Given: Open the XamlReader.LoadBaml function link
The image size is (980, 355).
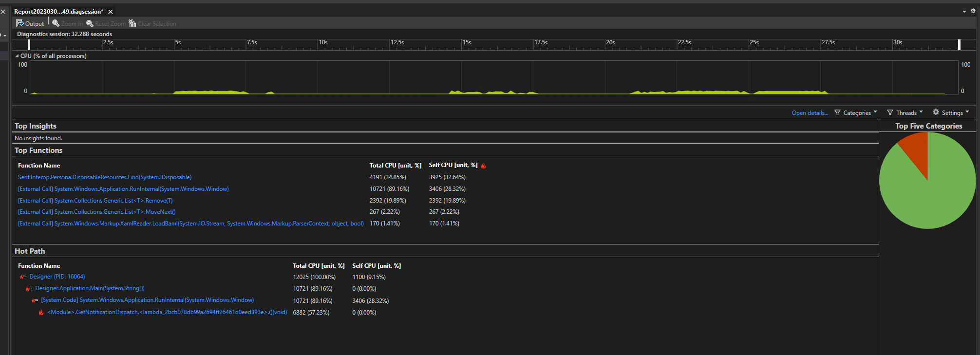Looking at the screenshot, I should coord(191,224).
